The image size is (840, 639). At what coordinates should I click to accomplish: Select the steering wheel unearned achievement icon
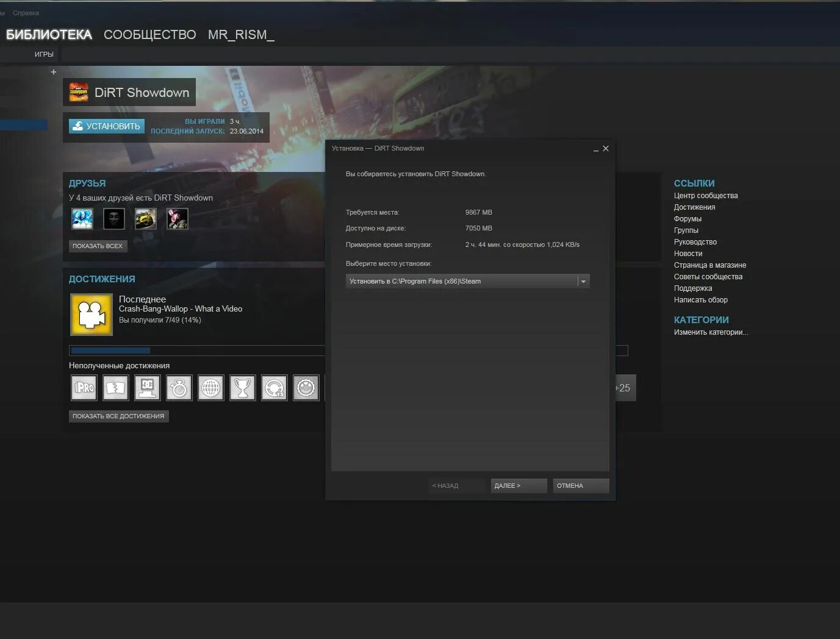pyautogui.click(x=275, y=388)
